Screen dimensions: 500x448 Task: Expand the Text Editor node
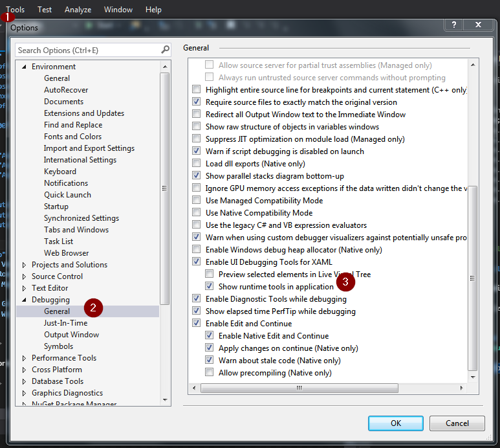coord(24,288)
